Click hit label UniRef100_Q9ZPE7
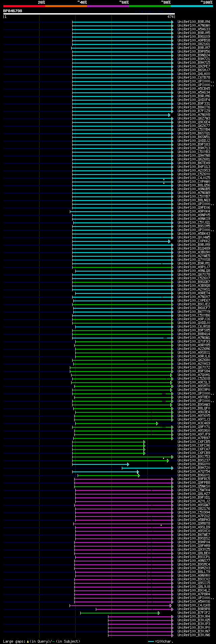 194,67
